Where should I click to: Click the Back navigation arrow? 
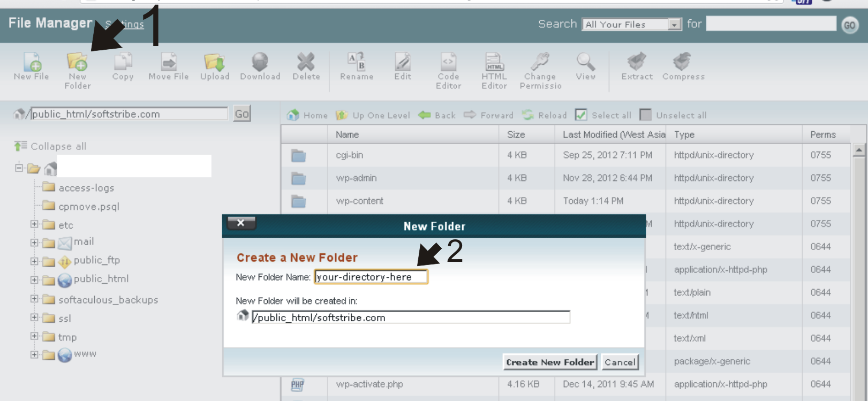coord(437,115)
